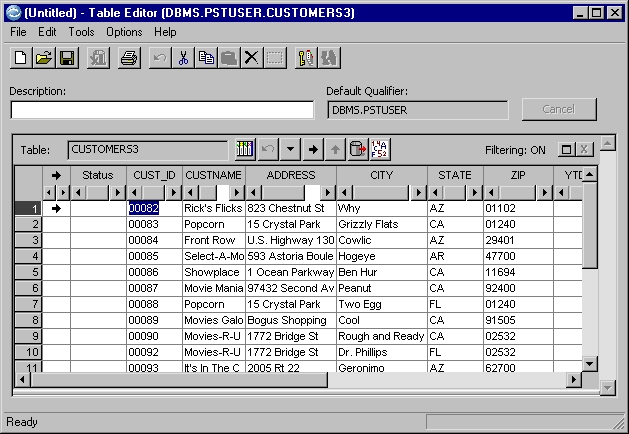The width and height of the screenshot is (629, 434).
Task: Click the up arrow in table toolbar
Action: 335,150
